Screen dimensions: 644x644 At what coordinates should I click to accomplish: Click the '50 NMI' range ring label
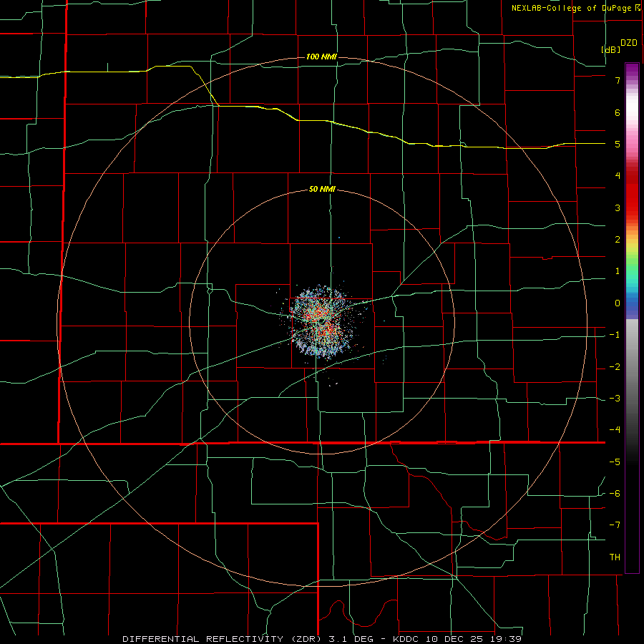(x=322, y=190)
